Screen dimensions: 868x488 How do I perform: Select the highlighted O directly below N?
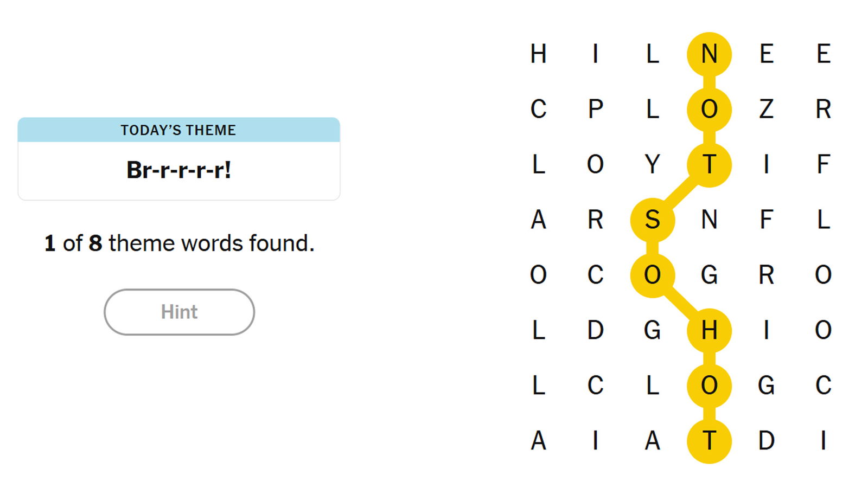[709, 109]
